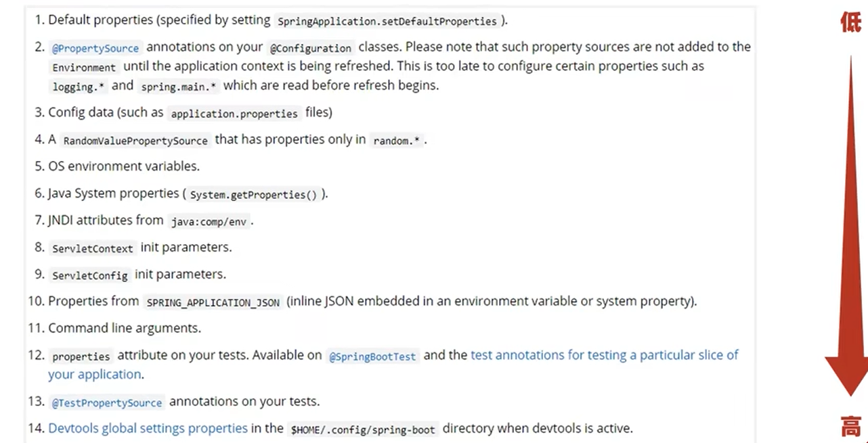Click the @Configuration code text
The width and height of the screenshot is (868, 443).
(x=311, y=48)
